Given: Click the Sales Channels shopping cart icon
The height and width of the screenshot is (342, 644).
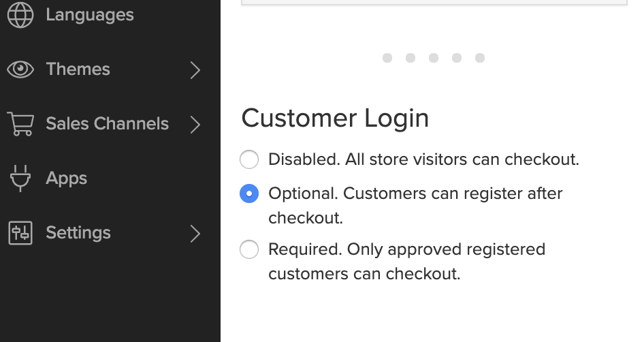Looking at the screenshot, I should click(x=20, y=124).
